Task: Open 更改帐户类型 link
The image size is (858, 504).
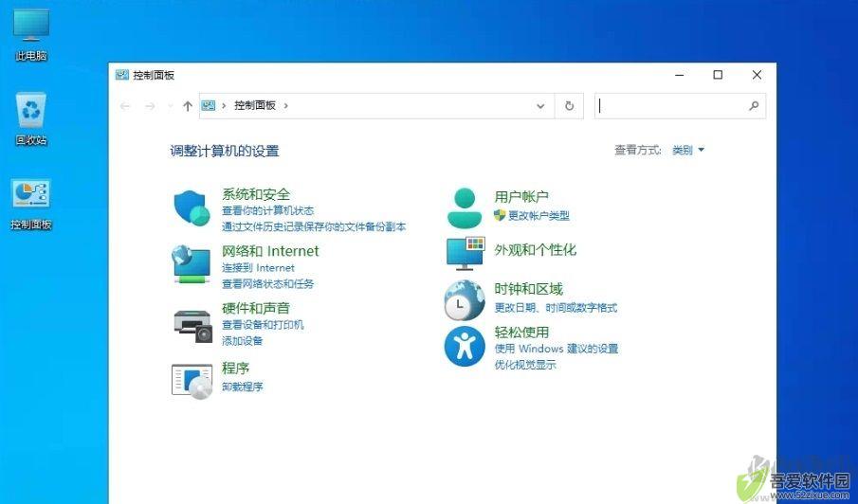Action: (x=539, y=215)
